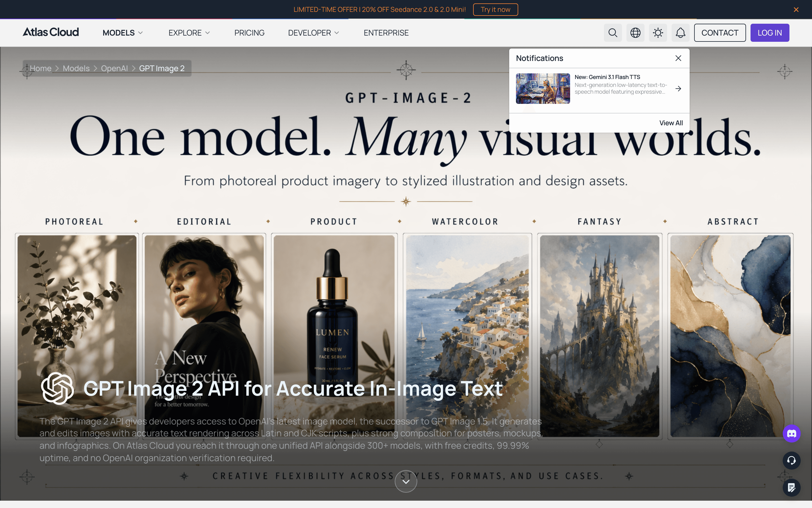The width and height of the screenshot is (812, 508).
Task: Click the Fantasy castle image card
Action: pyautogui.click(x=600, y=336)
